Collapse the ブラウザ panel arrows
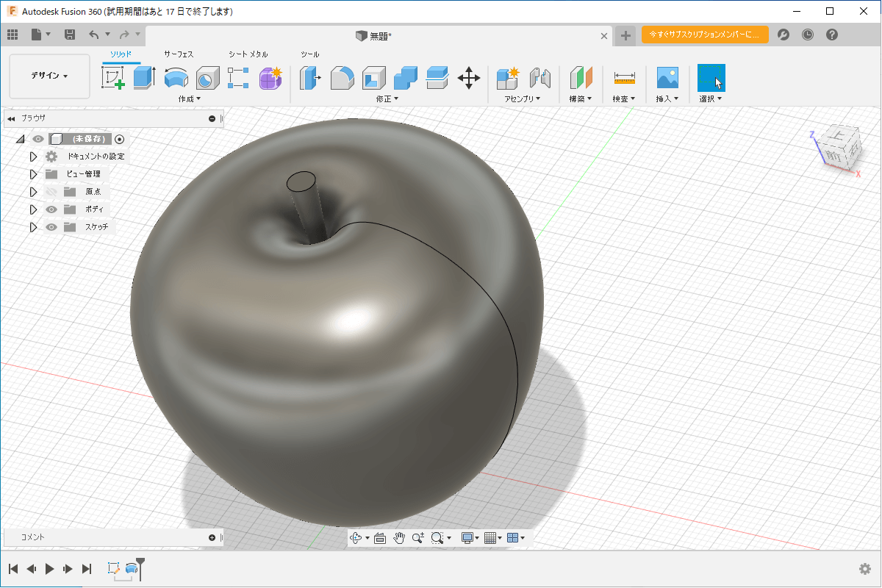The width and height of the screenshot is (882, 588). [x=11, y=118]
